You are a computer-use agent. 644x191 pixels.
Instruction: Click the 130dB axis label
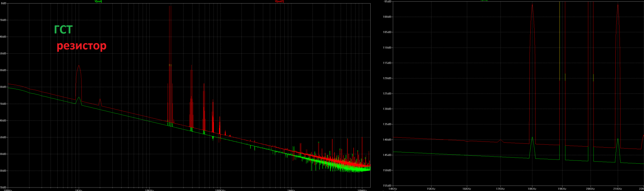(x=387, y=109)
